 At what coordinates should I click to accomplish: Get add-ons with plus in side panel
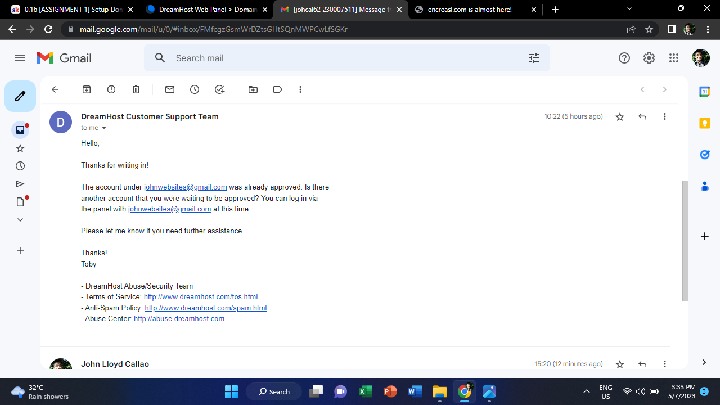704,236
